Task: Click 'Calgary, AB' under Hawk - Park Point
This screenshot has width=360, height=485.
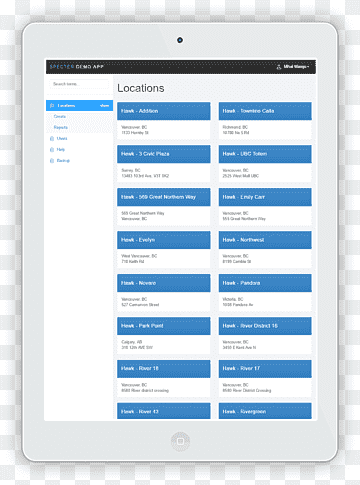Action: [132, 342]
